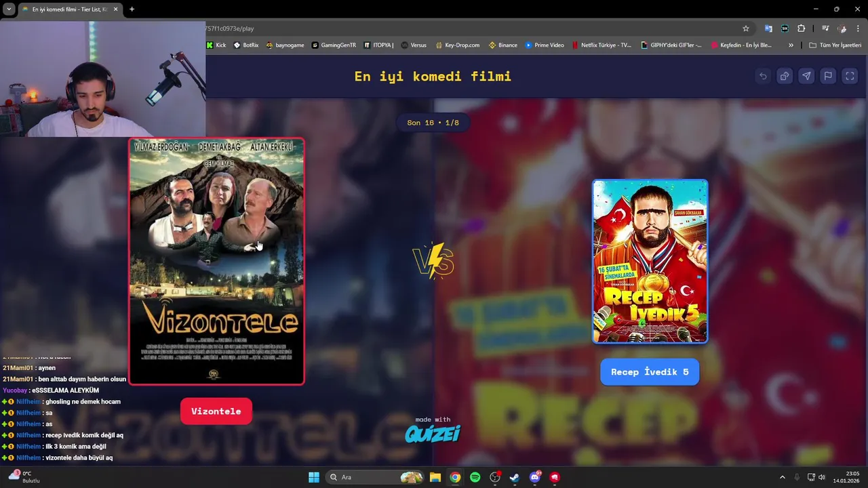Open Spotify from the taskbar
The image size is (868, 488).
click(x=475, y=477)
